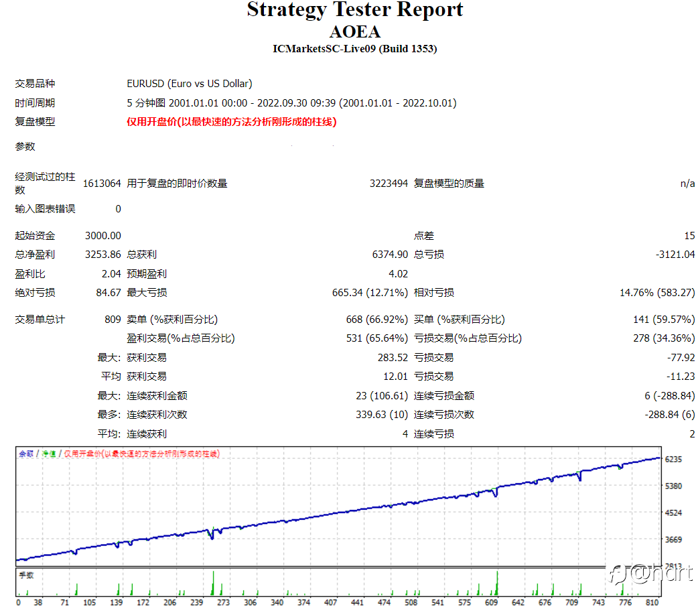Click the gross loss value -3121.04
Screen dimensions: 700x607
675,255
